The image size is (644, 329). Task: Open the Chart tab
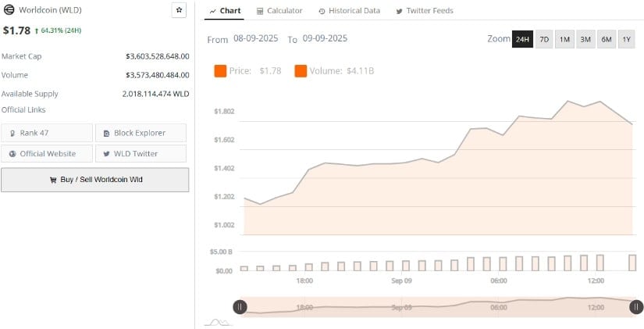(x=224, y=11)
